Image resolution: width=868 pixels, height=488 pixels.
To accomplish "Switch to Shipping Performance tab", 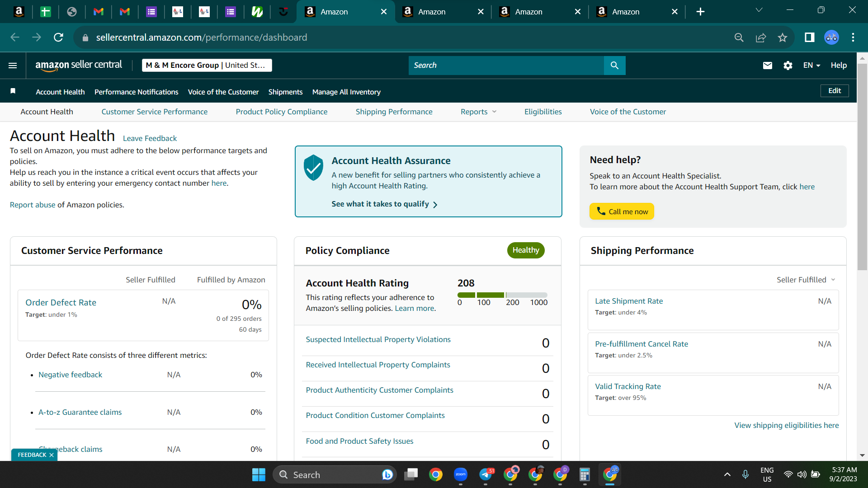I will tap(394, 112).
